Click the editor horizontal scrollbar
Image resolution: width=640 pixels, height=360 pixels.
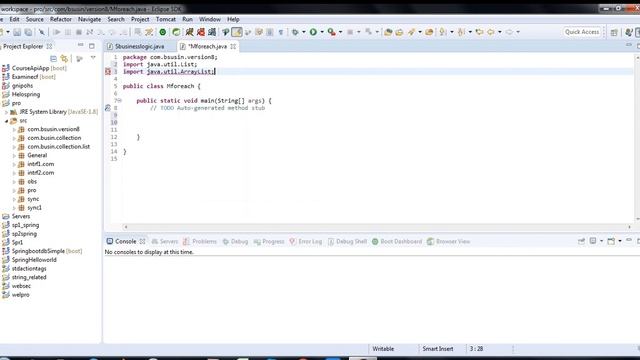click(378, 227)
